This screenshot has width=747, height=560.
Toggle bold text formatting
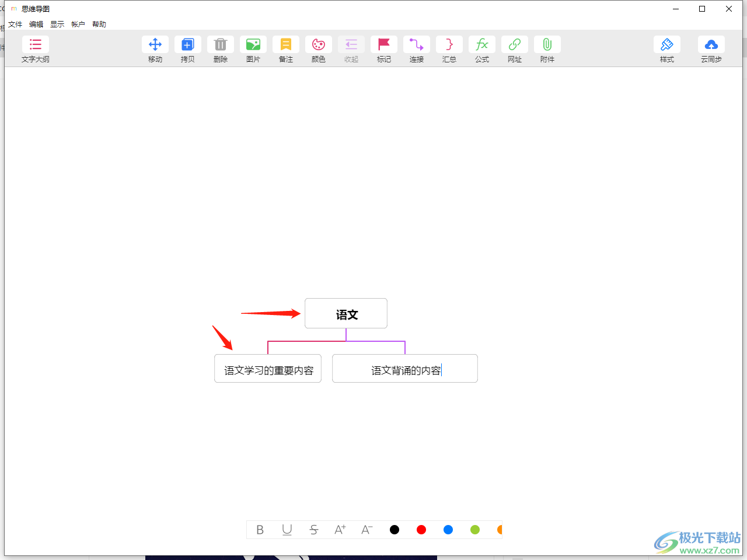260,530
